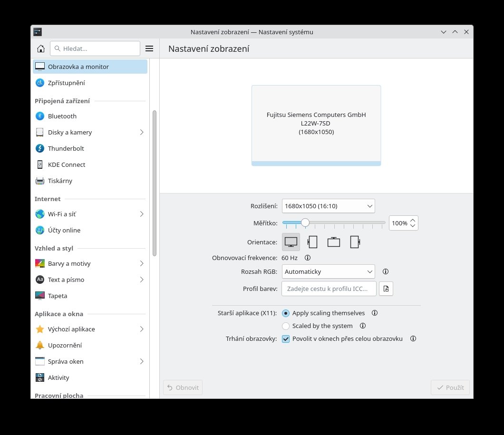This screenshot has height=435, width=504.
Task: Expand Text a písmo submenu
Action: pos(142,280)
